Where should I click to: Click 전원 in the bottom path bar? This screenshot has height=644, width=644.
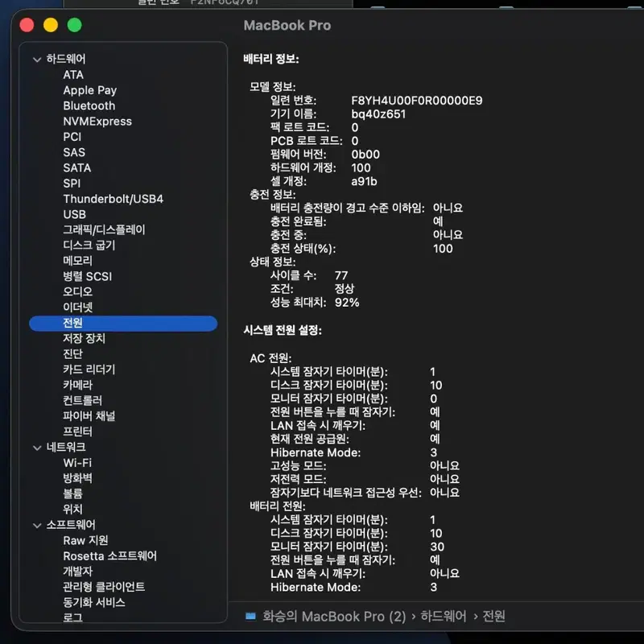[x=493, y=616]
